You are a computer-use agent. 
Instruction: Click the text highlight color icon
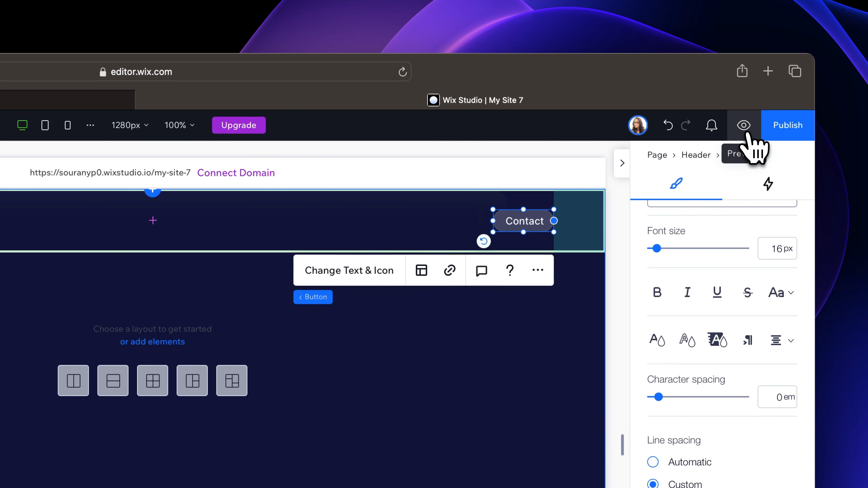717,340
